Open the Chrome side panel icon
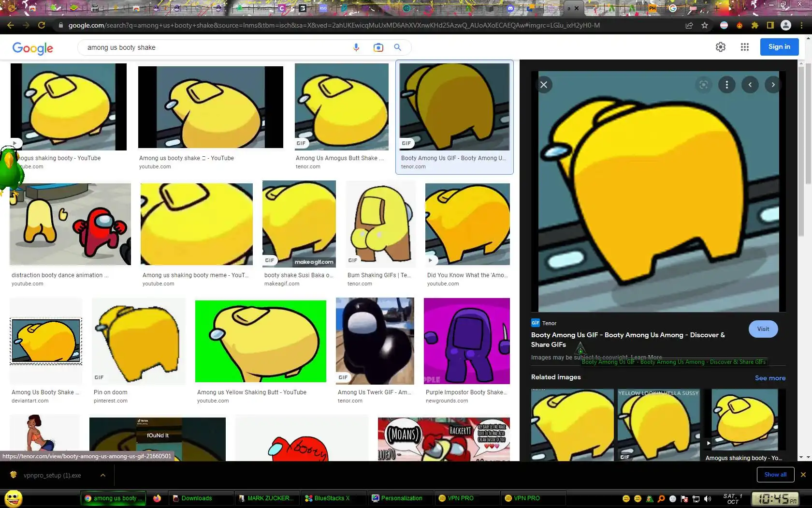This screenshot has height=508, width=812. point(770,25)
